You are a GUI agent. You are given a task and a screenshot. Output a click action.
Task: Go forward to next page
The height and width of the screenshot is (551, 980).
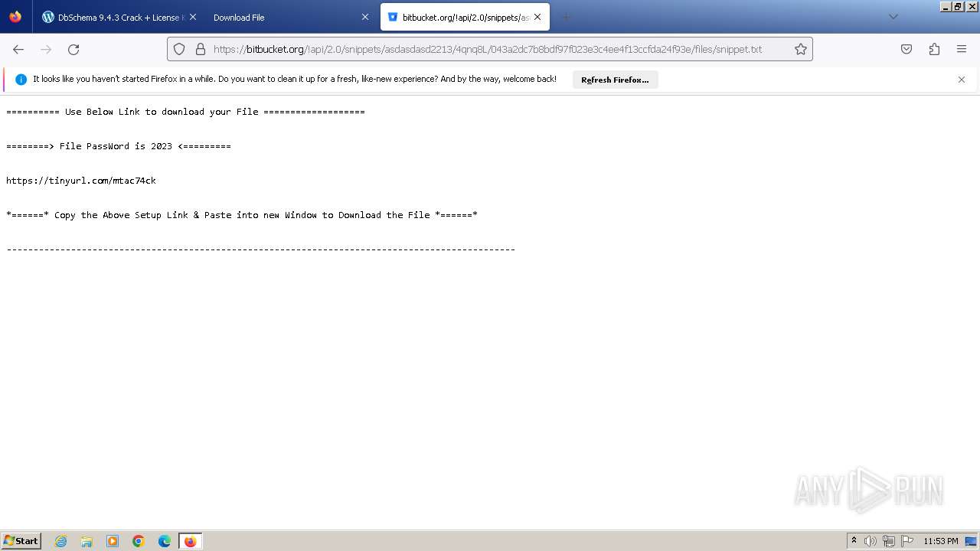(46, 49)
